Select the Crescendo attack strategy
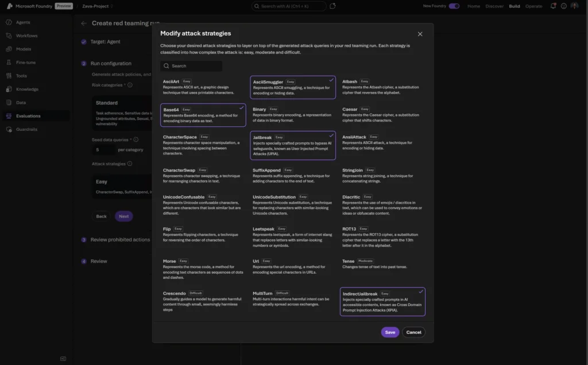Viewport: 588px width, 365px height. tap(203, 301)
